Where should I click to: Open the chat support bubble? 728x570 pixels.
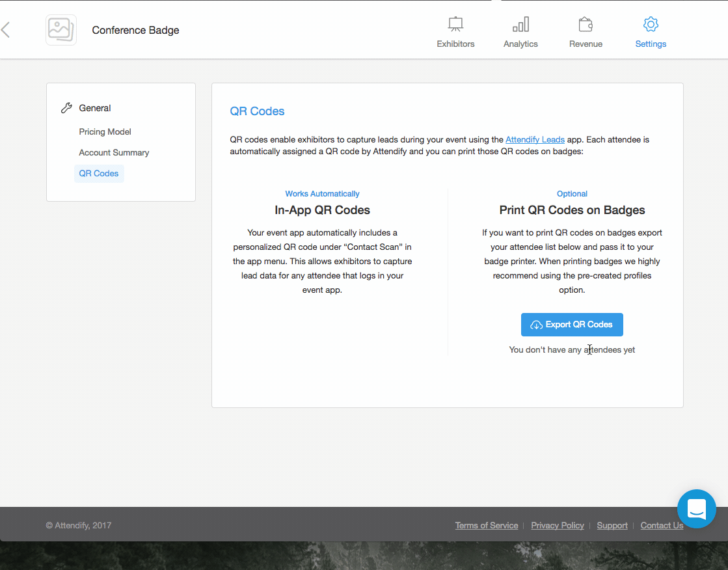coord(696,509)
